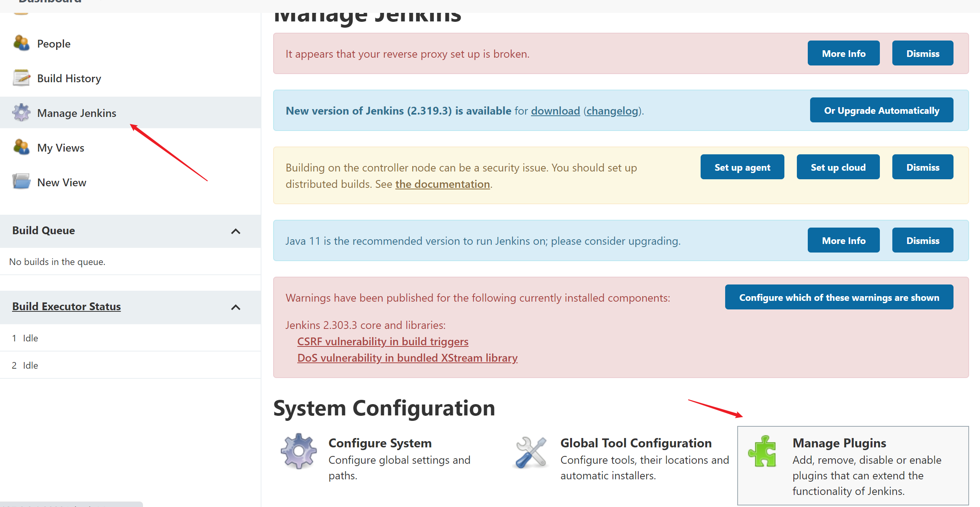Click the My Views icon
Image resolution: width=980 pixels, height=507 pixels.
[x=21, y=147]
